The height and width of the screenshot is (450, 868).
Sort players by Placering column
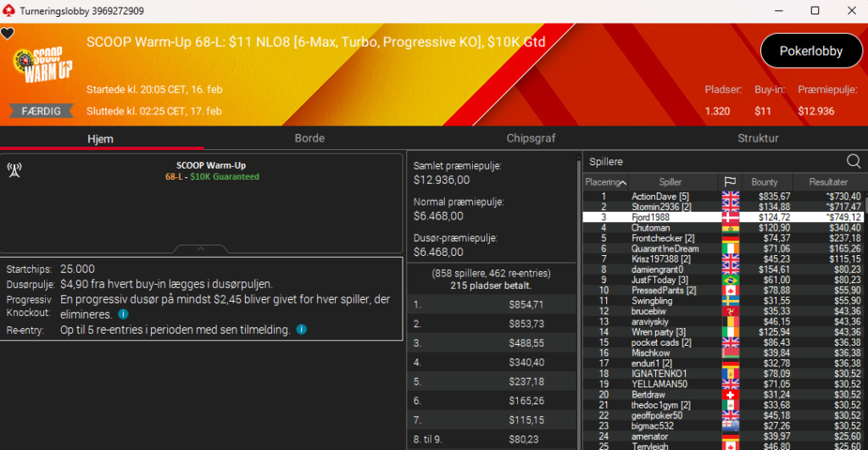click(x=604, y=182)
